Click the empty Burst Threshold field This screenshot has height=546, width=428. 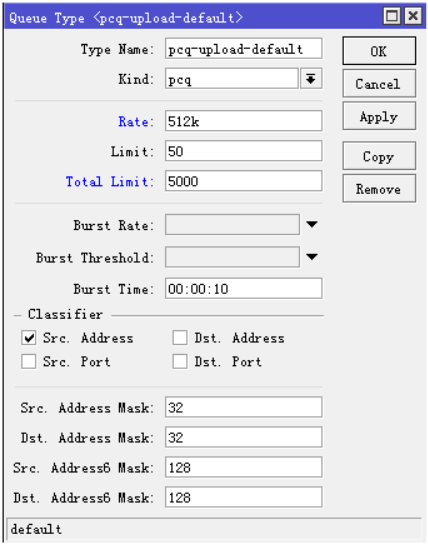(232, 257)
